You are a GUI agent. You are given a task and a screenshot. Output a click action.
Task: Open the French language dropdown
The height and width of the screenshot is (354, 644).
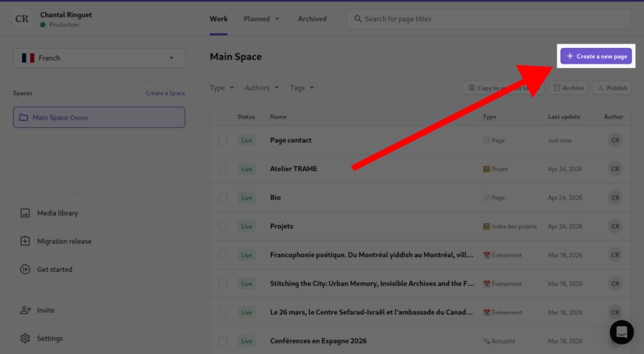(x=99, y=58)
